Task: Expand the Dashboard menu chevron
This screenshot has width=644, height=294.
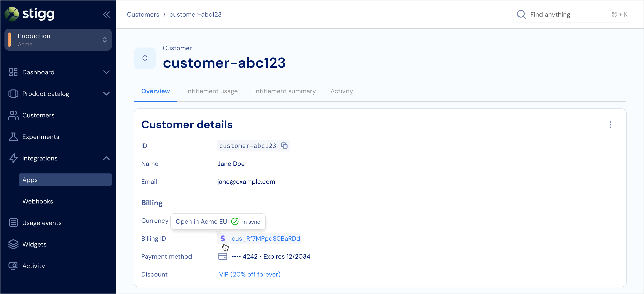Action: 106,72
